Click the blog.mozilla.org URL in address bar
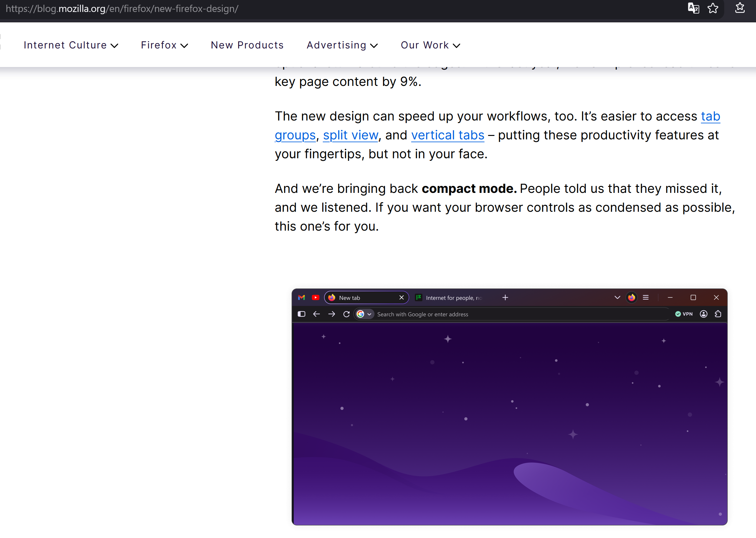This screenshot has height=538, width=756. (122, 8)
